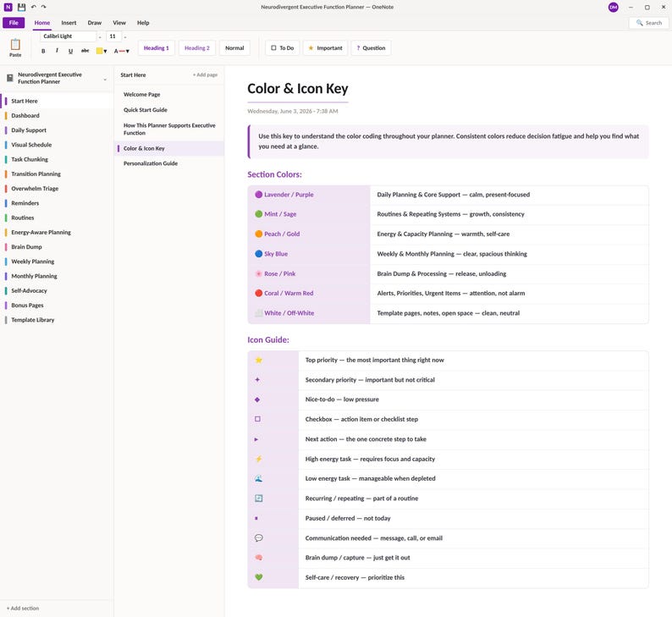Image resolution: width=672 pixels, height=617 pixels.
Task: Open the yellow highlight color picker
Action: 102,51
